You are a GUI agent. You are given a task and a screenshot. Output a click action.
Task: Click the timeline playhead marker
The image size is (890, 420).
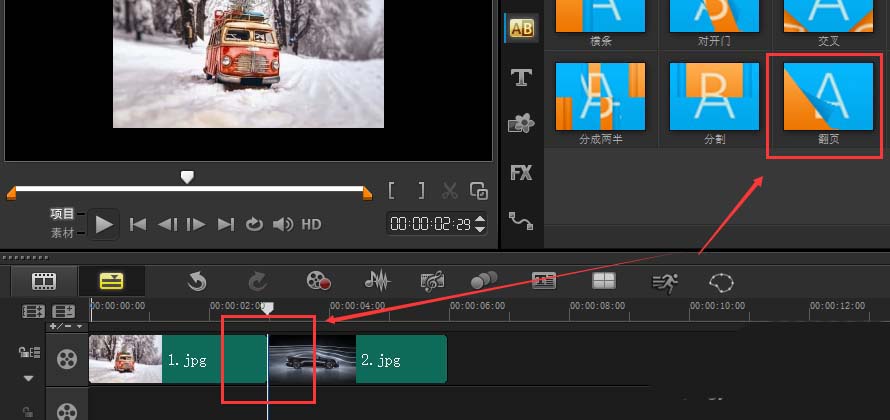pyautogui.click(x=267, y=308)
